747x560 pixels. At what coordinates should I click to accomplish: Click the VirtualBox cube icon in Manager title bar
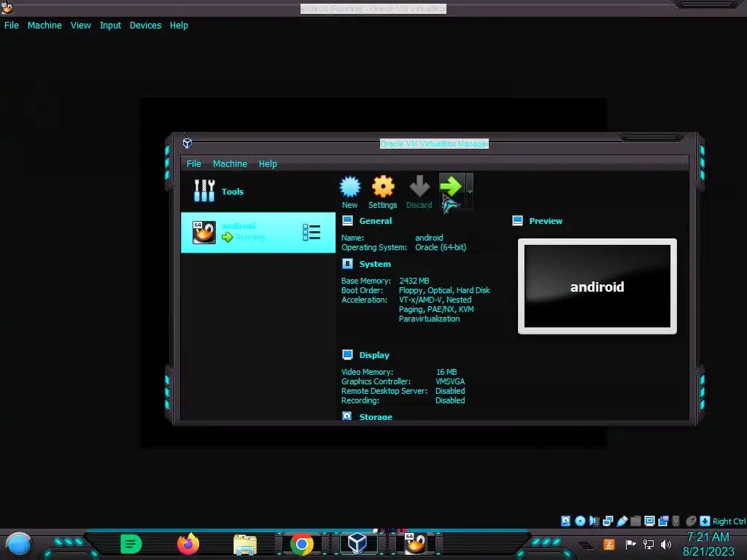point(187,143)
